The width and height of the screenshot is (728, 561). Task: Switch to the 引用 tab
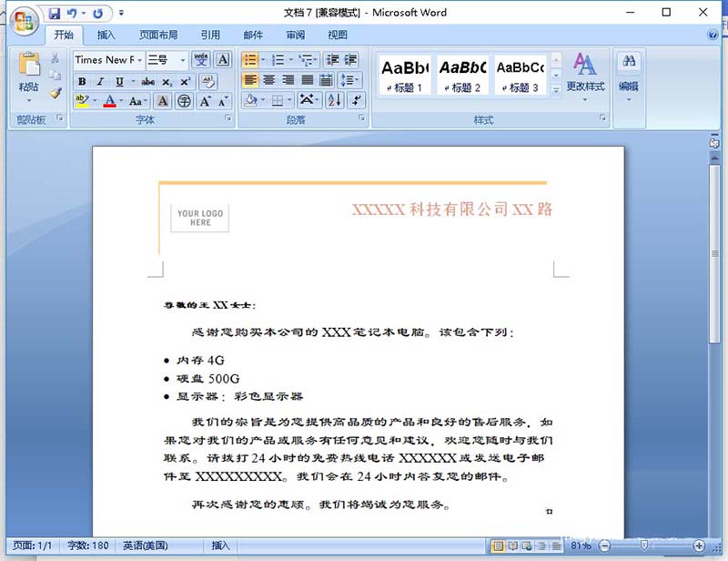(210, 35)
